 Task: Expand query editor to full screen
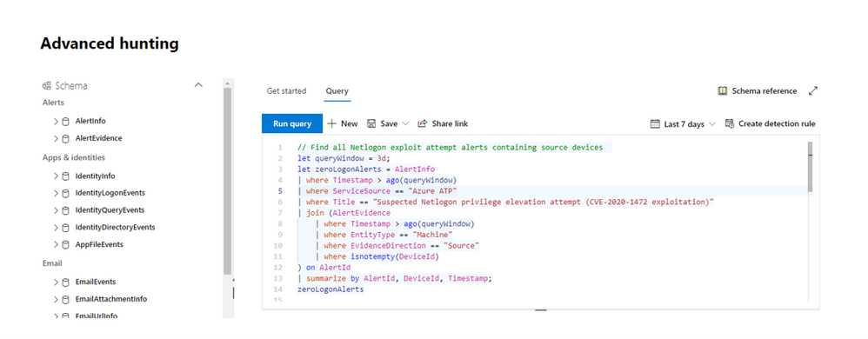(x=813, y=91)
